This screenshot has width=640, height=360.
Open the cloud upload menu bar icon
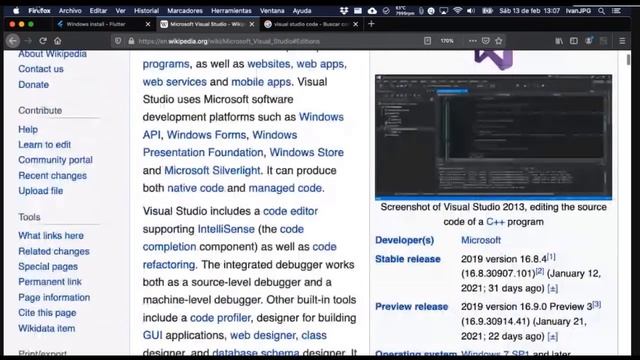pos(372,11)
